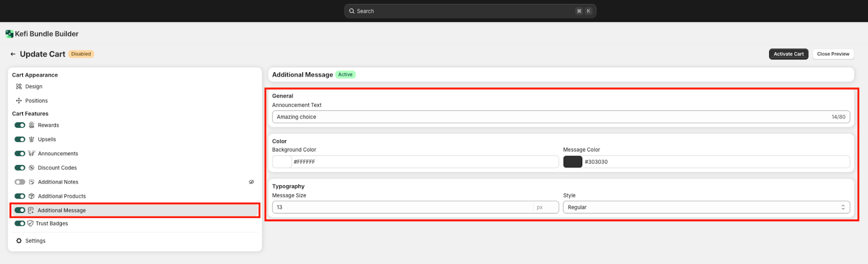Click the Design scissors icon

tap(19, 86)
